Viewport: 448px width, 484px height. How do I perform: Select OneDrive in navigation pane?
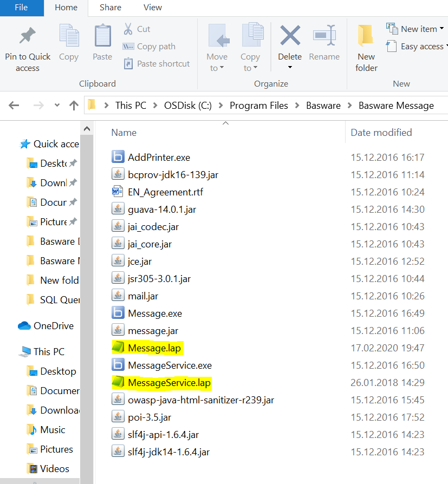coord(53,326)
